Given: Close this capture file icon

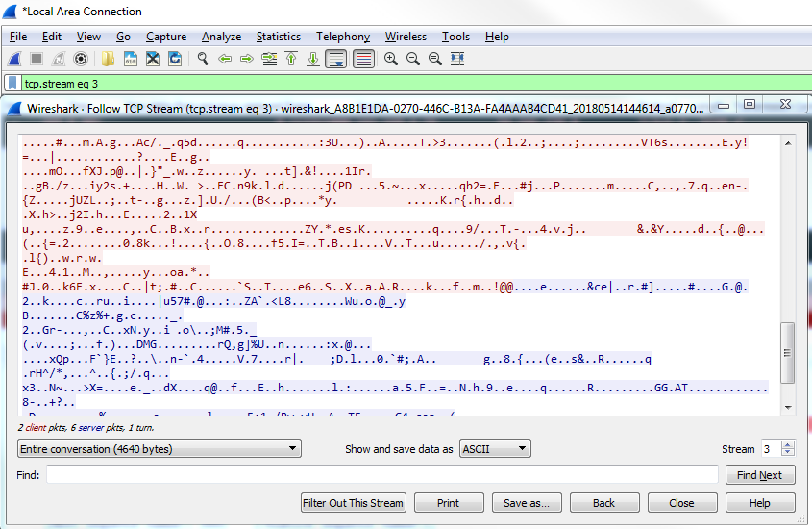Looking at the screenshot, I should tap(152, 59).
